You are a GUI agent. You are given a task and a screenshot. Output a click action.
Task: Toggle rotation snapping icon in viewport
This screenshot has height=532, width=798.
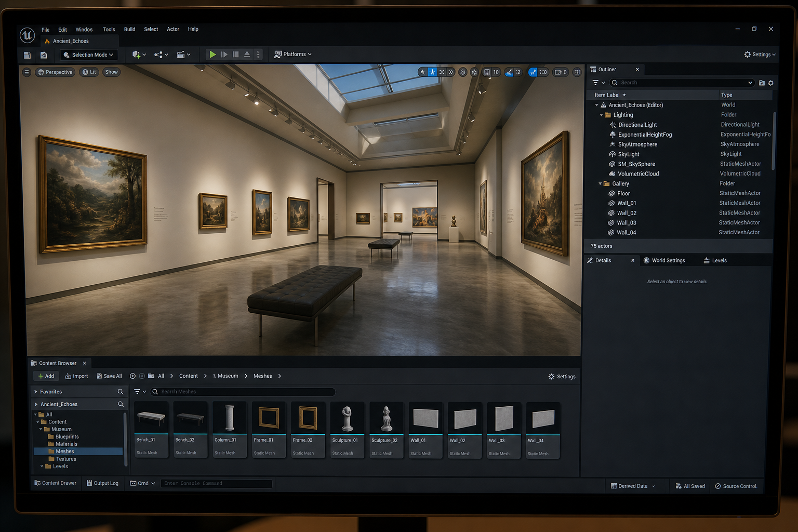(509, 72)
